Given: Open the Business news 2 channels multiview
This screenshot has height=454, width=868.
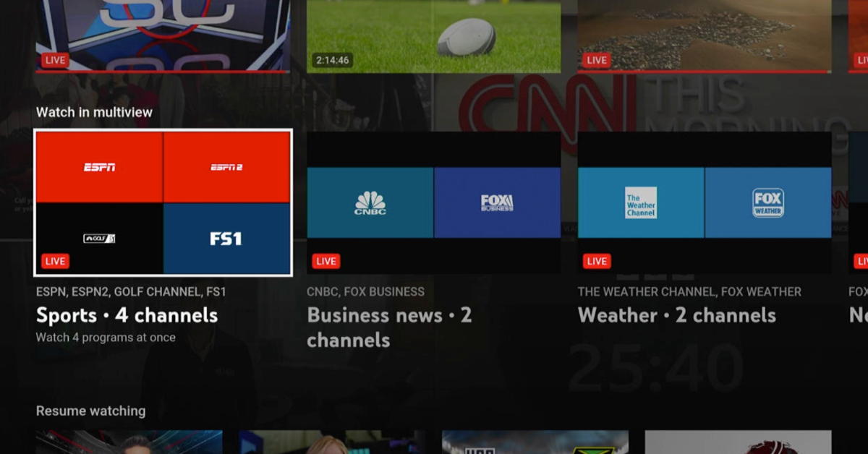Looking at the screenshot, I should (x=434, y=202).
